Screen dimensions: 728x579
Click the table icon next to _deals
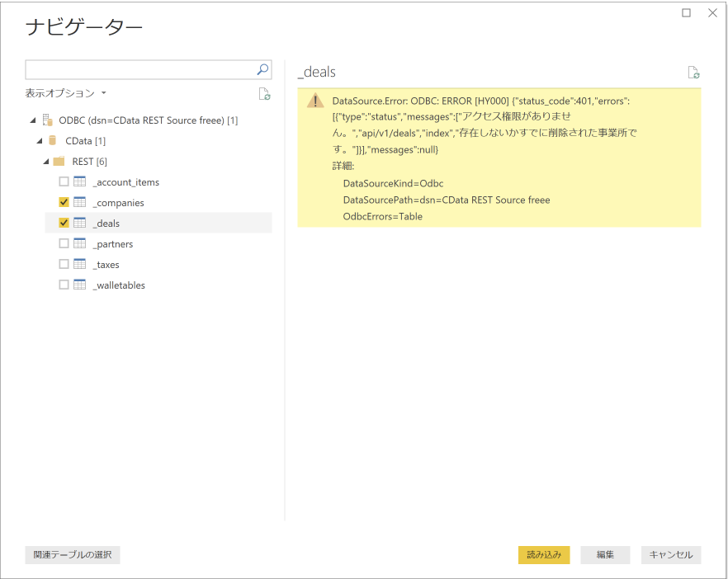pyautogui.click(x=82, y=223)
